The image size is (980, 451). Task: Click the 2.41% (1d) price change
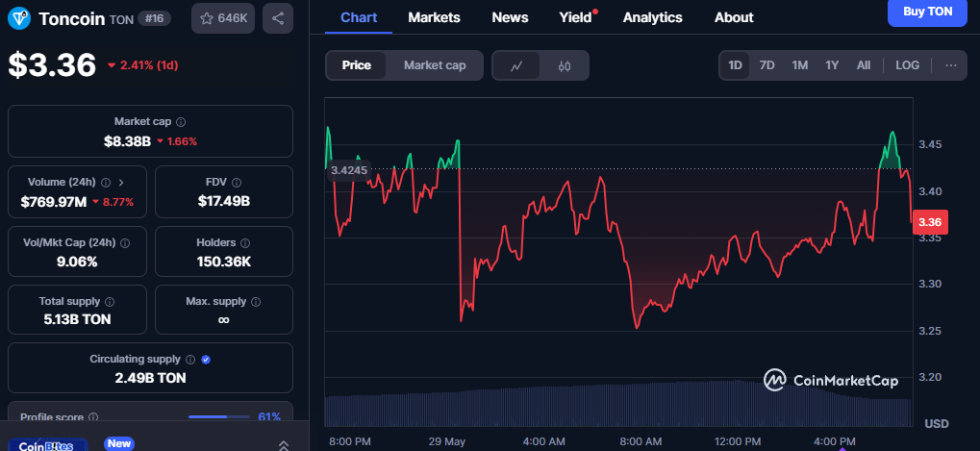[x=143, y=65]
